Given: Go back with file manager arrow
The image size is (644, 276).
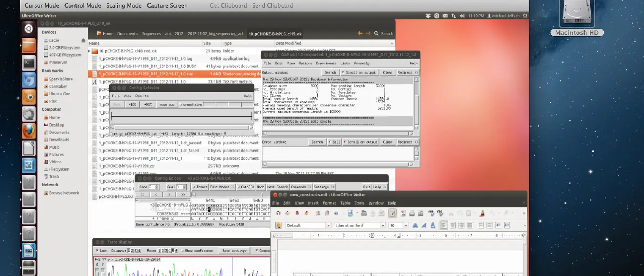Looking at the screenshot, I should pos(360,33).
